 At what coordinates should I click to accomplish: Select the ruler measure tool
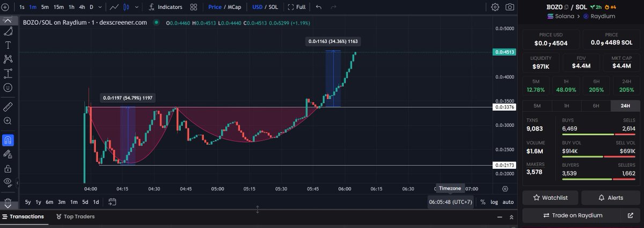(8, 106)
